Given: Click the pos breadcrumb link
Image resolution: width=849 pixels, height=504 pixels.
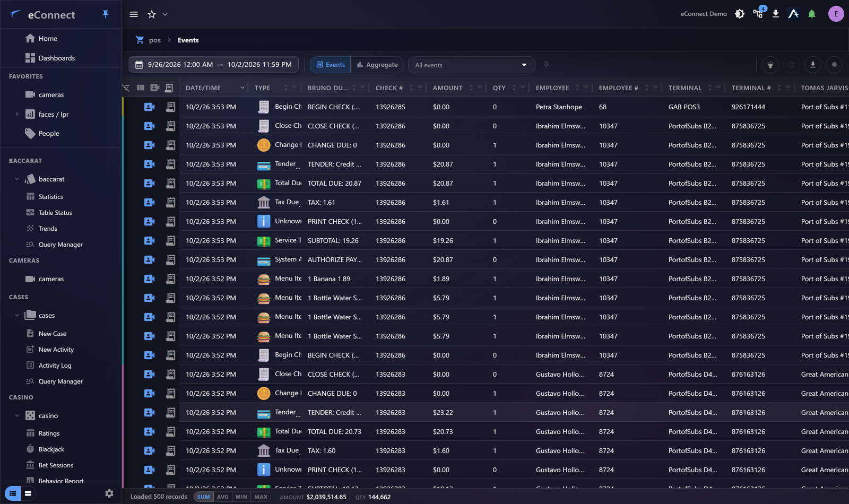Looking at the screenshot, I should pos(155,40).
